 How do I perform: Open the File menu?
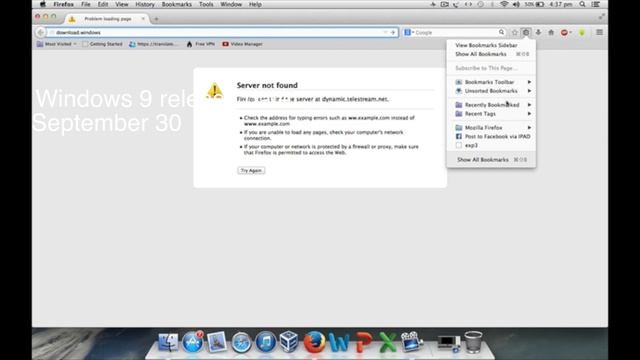tap(86, 4)
